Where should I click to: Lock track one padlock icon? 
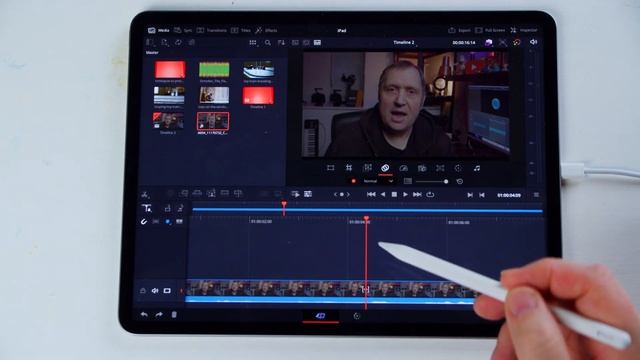(143, 291)
